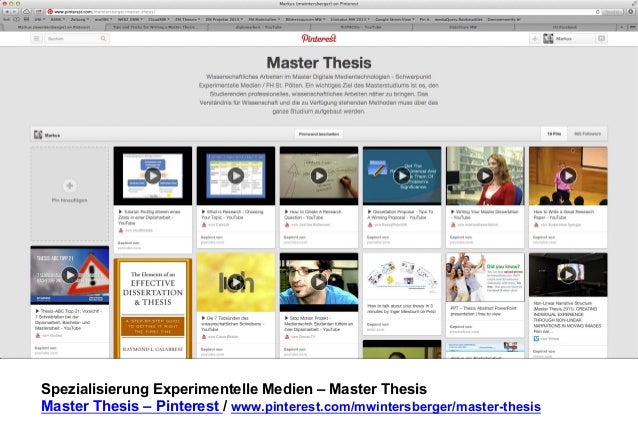
Task: Play the 'How to Write a Great Research Paper' video
Action: [x=568, y=176]
